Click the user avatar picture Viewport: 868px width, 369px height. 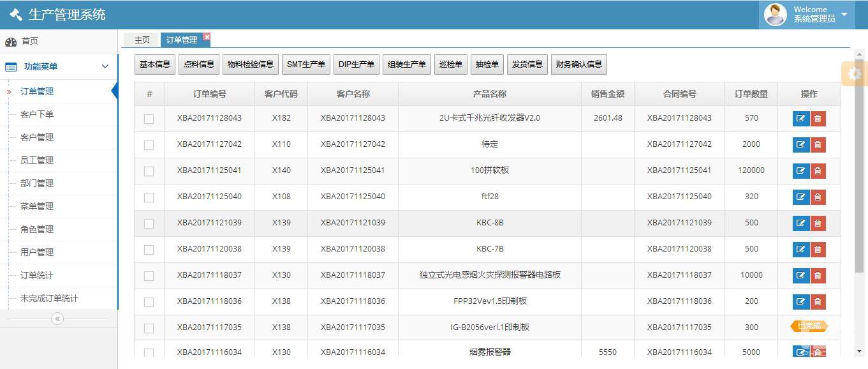(775, 14)
